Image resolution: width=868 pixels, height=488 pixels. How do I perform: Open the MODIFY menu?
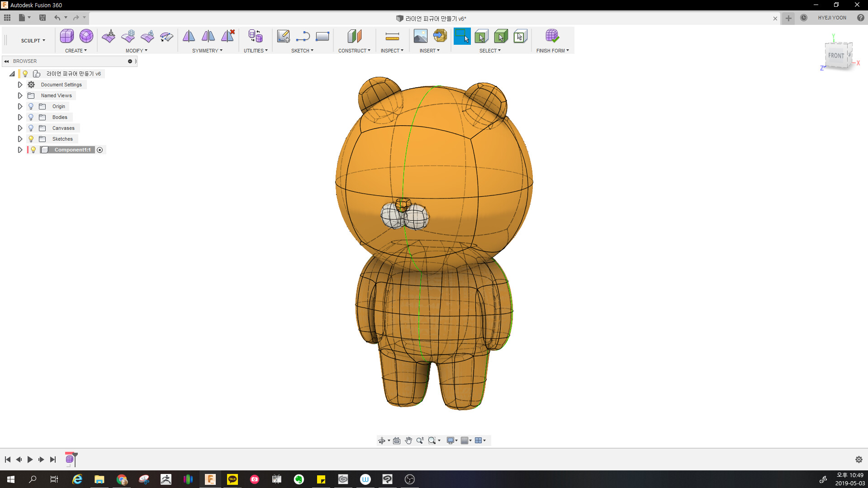[136, 51]
